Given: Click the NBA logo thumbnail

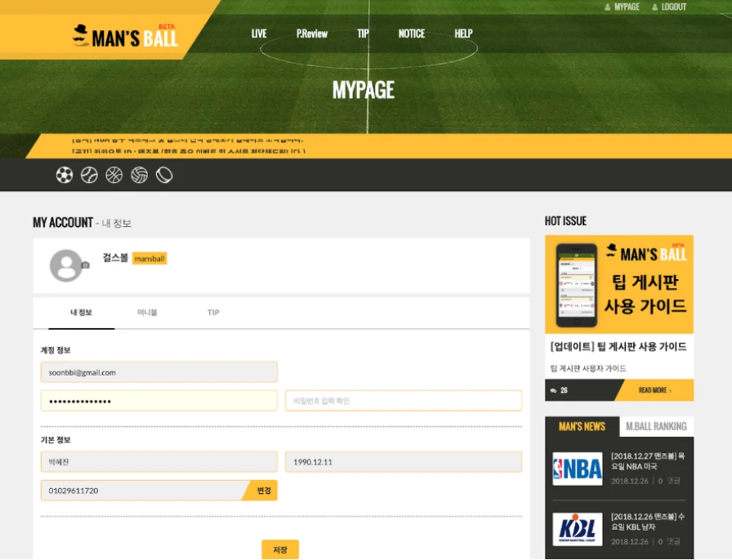Looking at the screenshot, I should point(578,469).
